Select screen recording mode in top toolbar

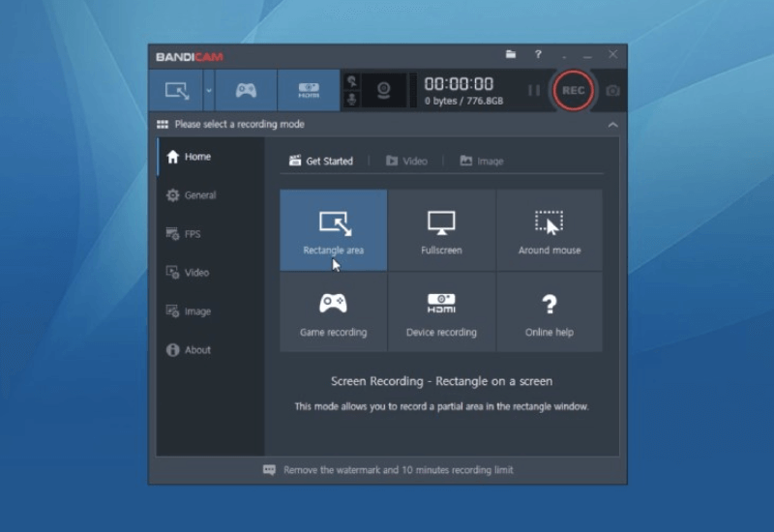176,90
